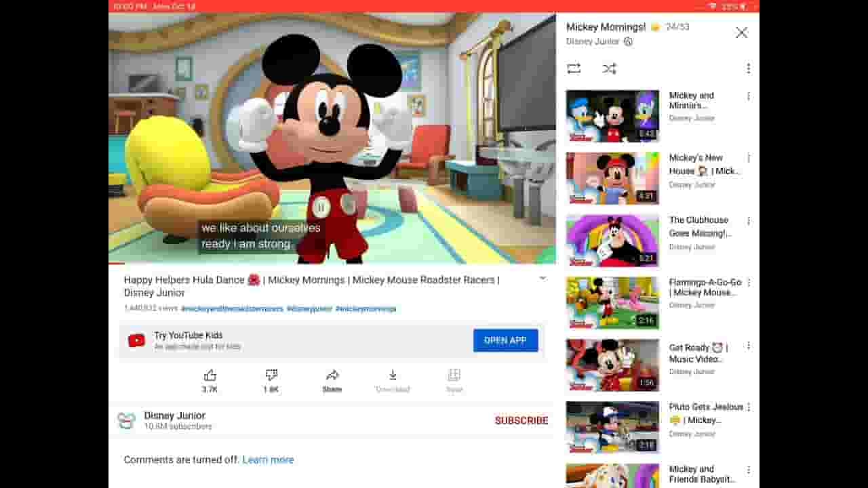The height and width of the screenshot is (488, 868).
Task: Play Mickey and Minnie's video thumbnail
Action: pyautogui.click(x=612, y=116)
